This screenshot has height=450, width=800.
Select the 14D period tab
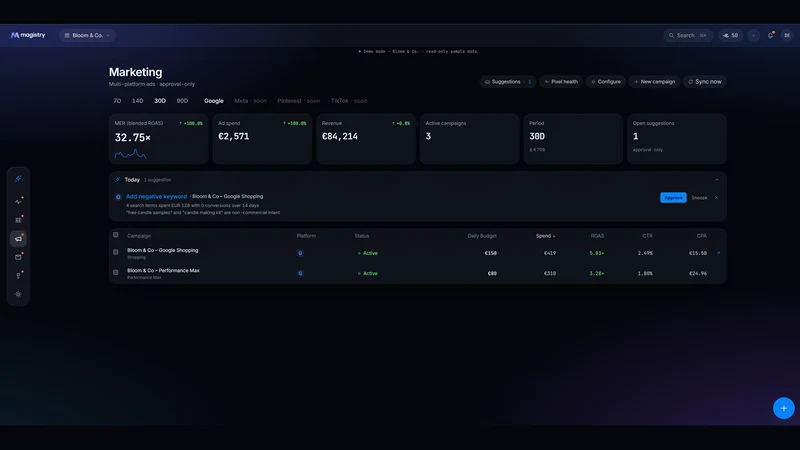(138, 101)
